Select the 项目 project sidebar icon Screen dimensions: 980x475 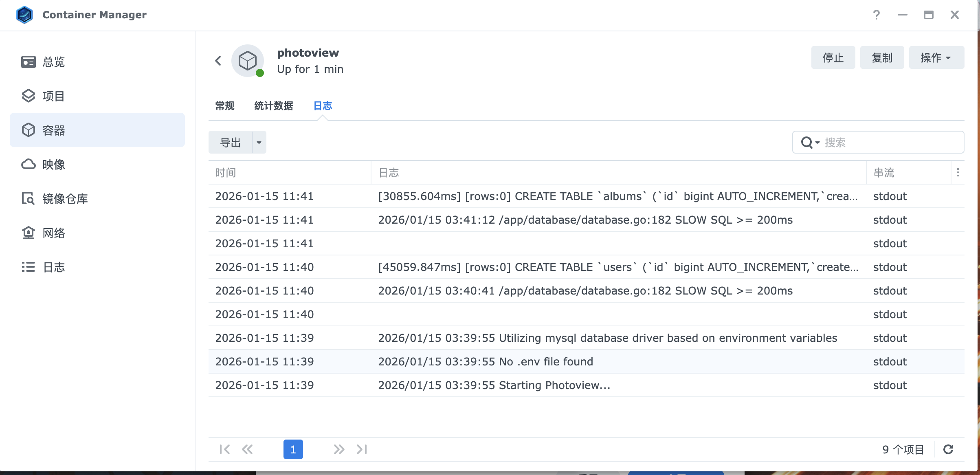[x=29, y=96]
